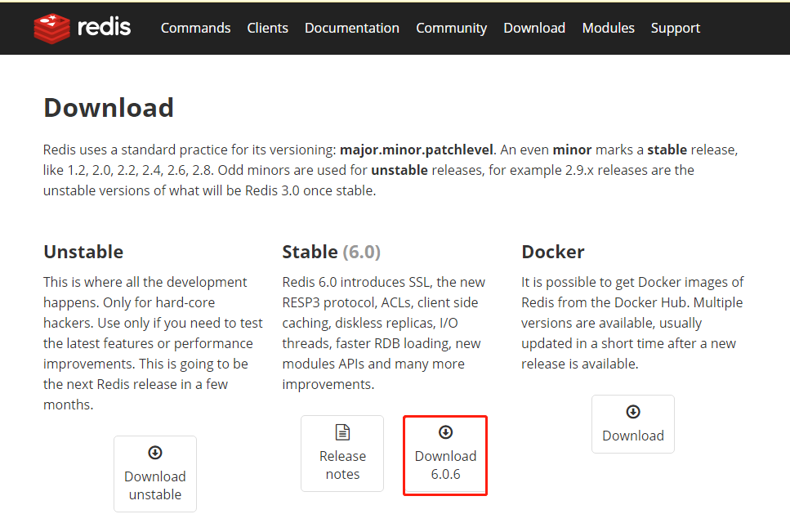790x532 pixels.
Task: Click the 'Stable (6.0)' section heading
Action: click(x=331, y=252)
